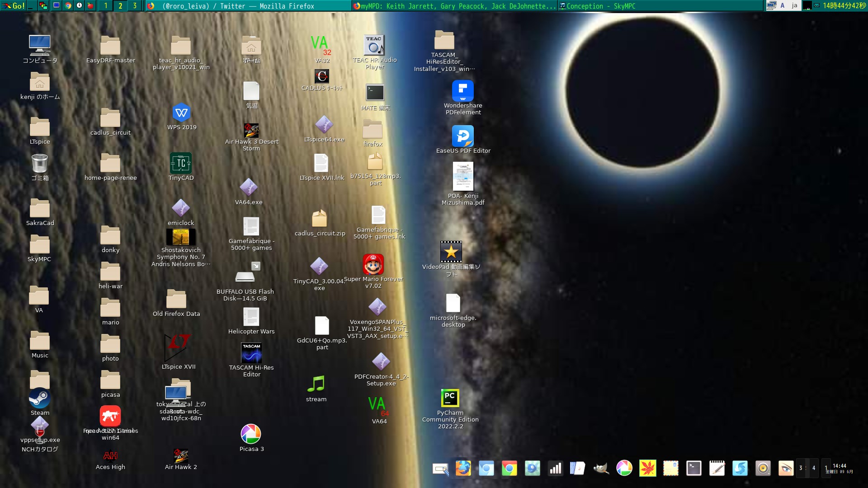Launch Google Chrome in the dock
The width and height of the screenshot is (868, 488).
pyautogui.click(x=509, y=469)
